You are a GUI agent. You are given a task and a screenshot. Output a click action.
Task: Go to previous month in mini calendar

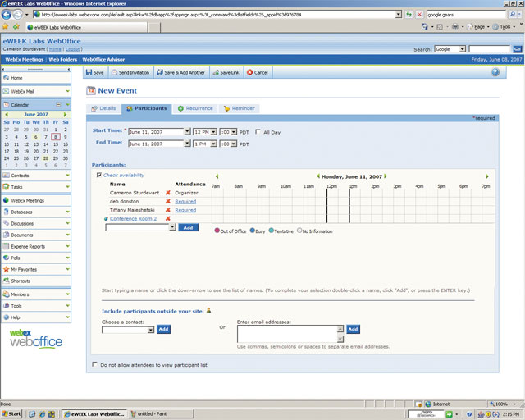coord(7,115)
